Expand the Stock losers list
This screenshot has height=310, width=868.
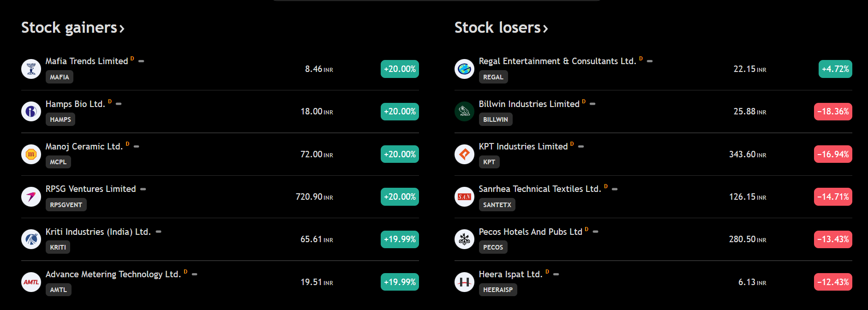coord(502,28)
